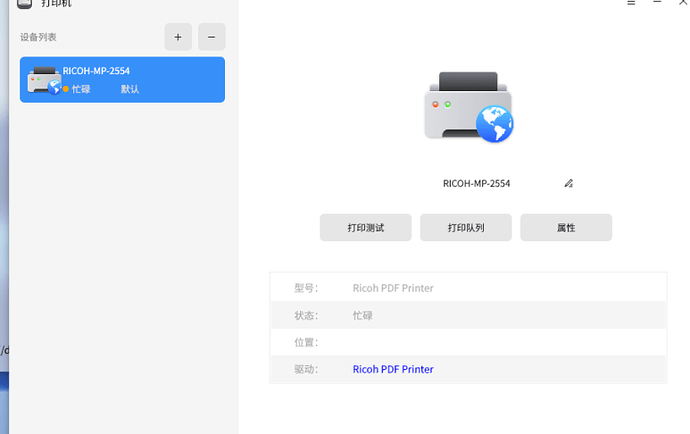Screen dimensions: 690x434
Task: Click the 位置 label row
Action: click(x=468, y=342)
